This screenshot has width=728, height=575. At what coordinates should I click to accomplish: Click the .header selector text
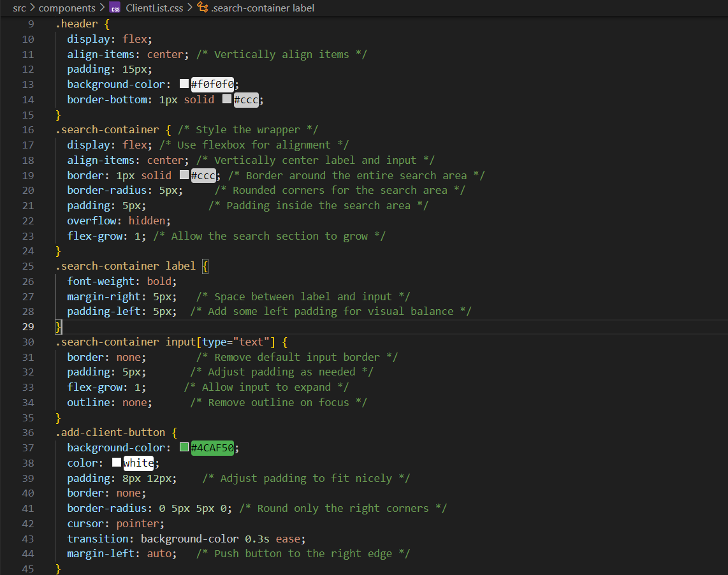tap(76, 24)
